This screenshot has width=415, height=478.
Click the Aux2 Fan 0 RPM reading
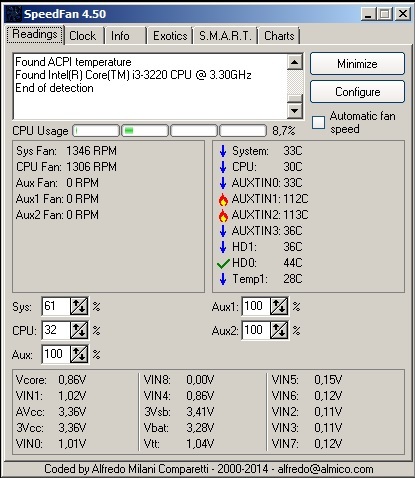coord(57,215)
